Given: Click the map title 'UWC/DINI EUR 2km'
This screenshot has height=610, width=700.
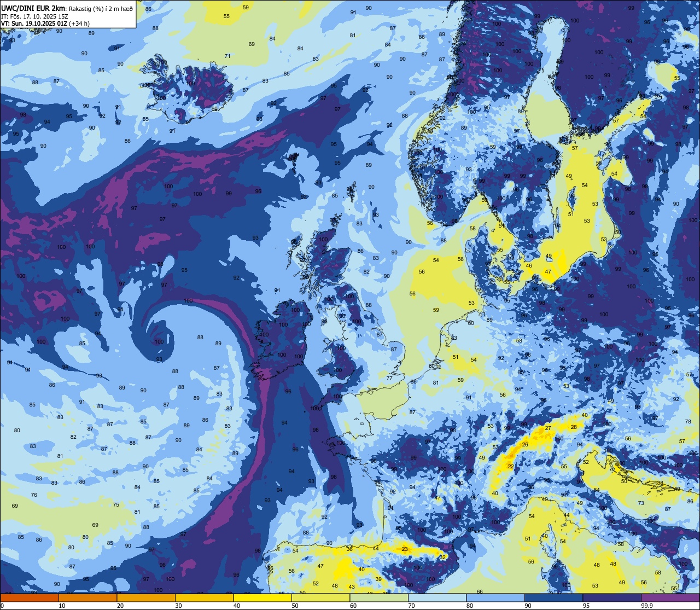Looking at the screenshot, I should pos(33,8).
